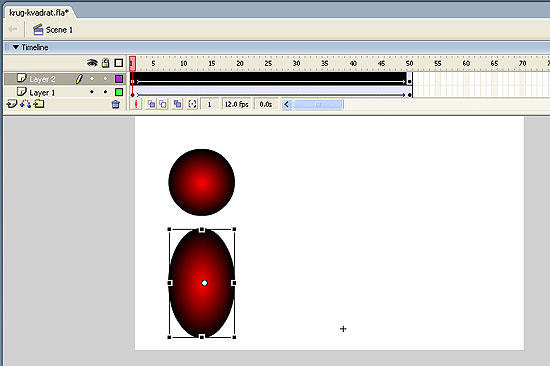Click the ellipse's top middle transform handle

coord(202,229)
